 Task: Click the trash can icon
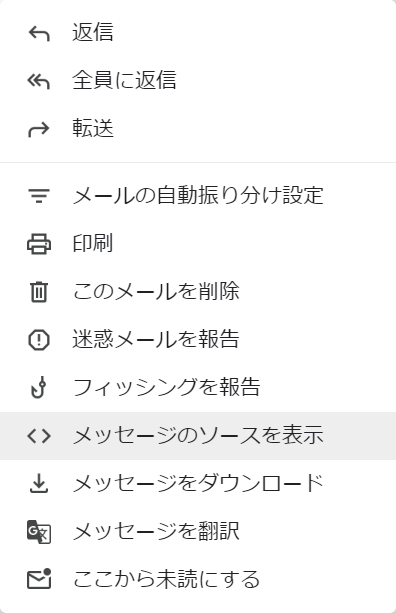pos(39,292)
